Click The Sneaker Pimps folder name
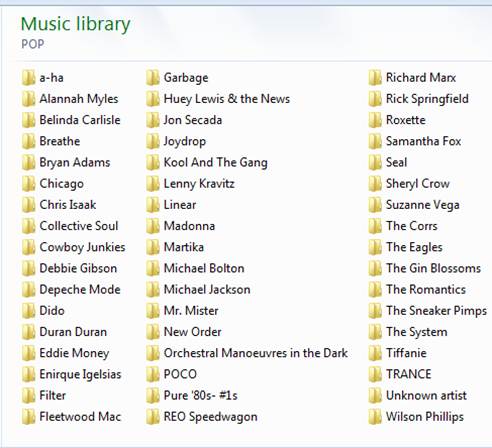 [437, 311]
